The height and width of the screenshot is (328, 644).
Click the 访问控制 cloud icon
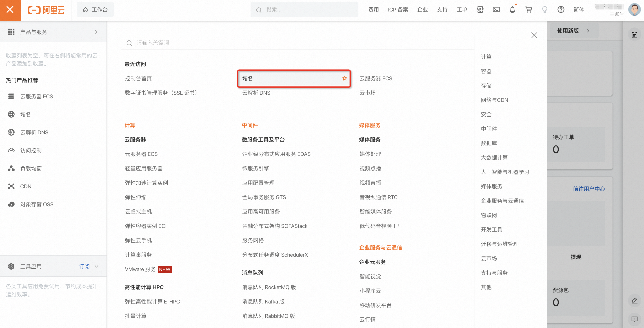11,151
